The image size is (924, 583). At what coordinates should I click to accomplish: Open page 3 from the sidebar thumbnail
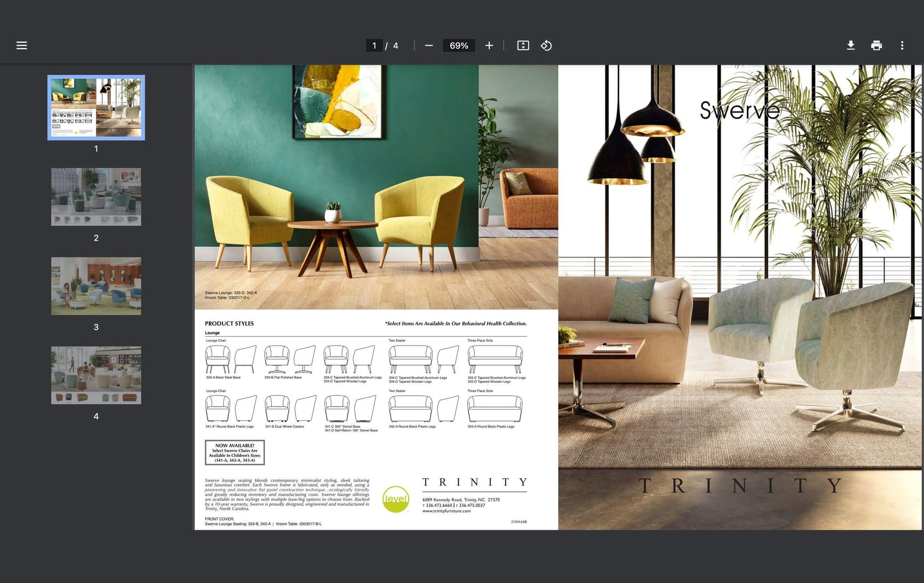[x=96, y=285]
